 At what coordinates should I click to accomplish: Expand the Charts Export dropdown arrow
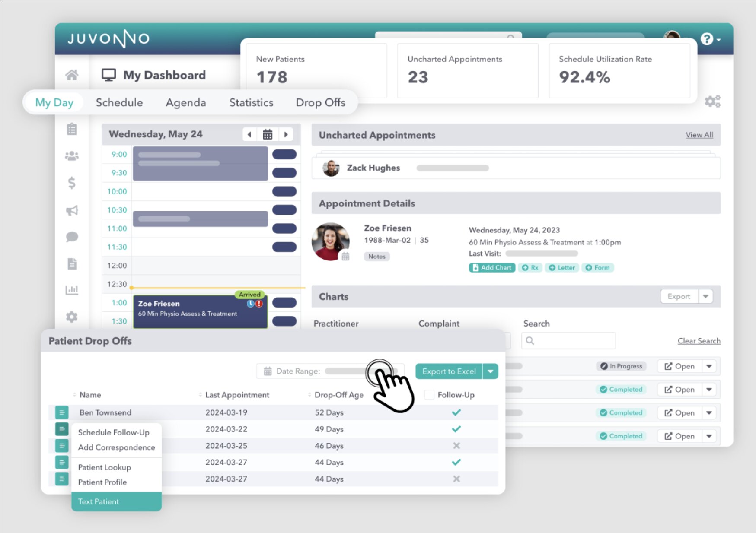point(705,296)
